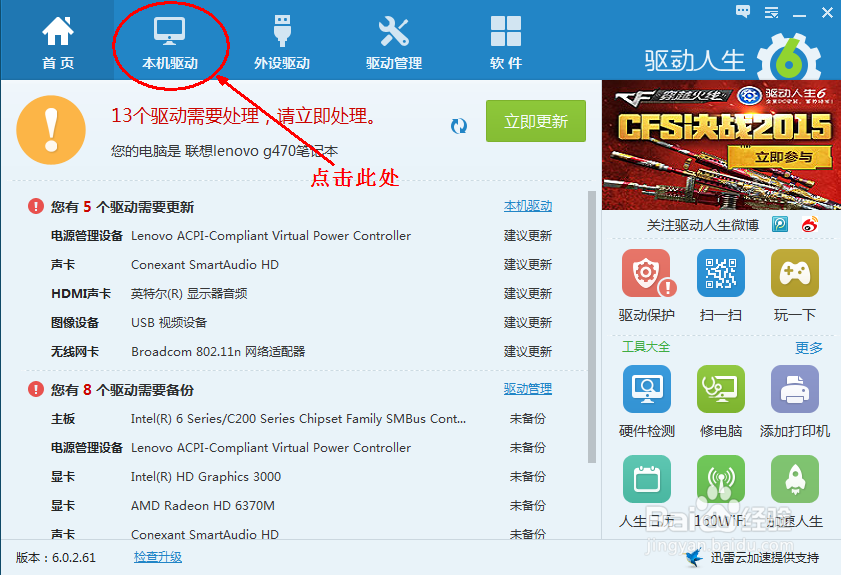Open the feedback chat bubble icon
This screenshot has width=841, height=575.
click(743, 11)
